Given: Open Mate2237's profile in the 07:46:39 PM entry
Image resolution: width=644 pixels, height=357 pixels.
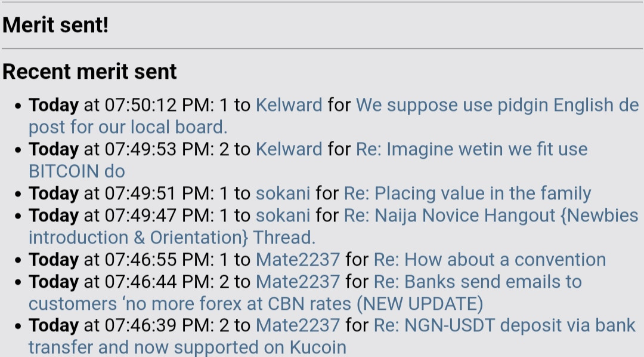Looking at the screenshot, I should (298, 326).
